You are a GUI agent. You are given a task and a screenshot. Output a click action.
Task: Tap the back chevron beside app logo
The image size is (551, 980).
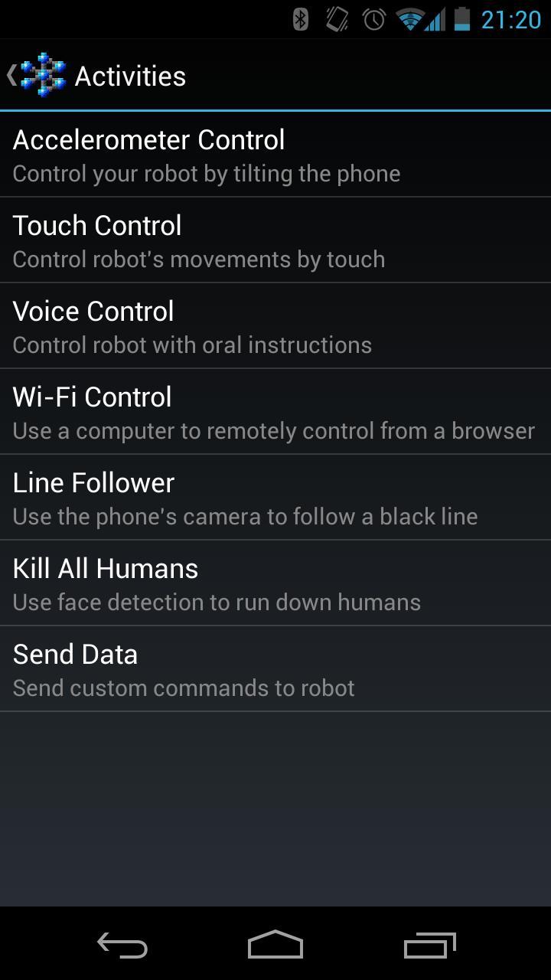tap(11, 75)
